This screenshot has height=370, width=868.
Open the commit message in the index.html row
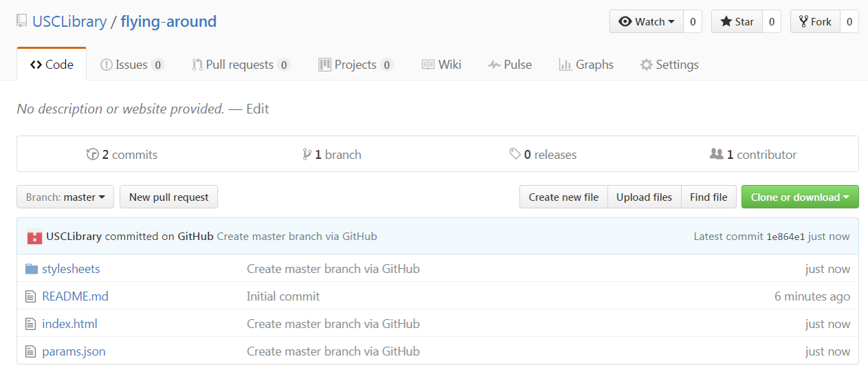tap(333, 324)
